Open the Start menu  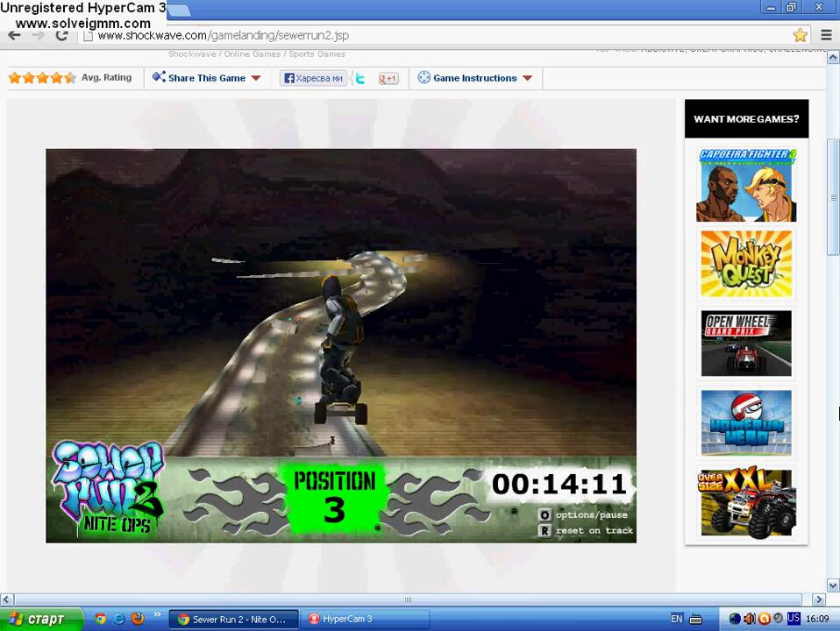pos(41,619)
